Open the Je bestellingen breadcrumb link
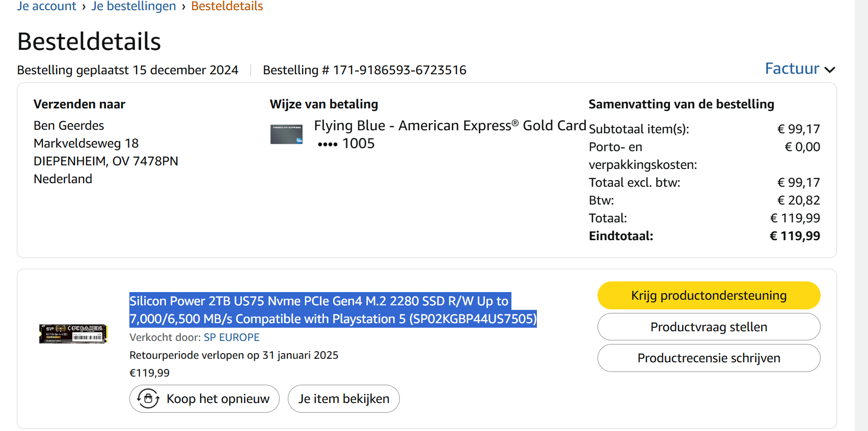This screenshot has width=868, height=431. coord(133,6)
